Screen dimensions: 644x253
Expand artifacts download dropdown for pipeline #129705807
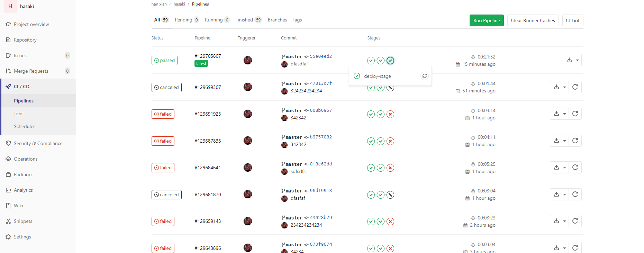572,60
